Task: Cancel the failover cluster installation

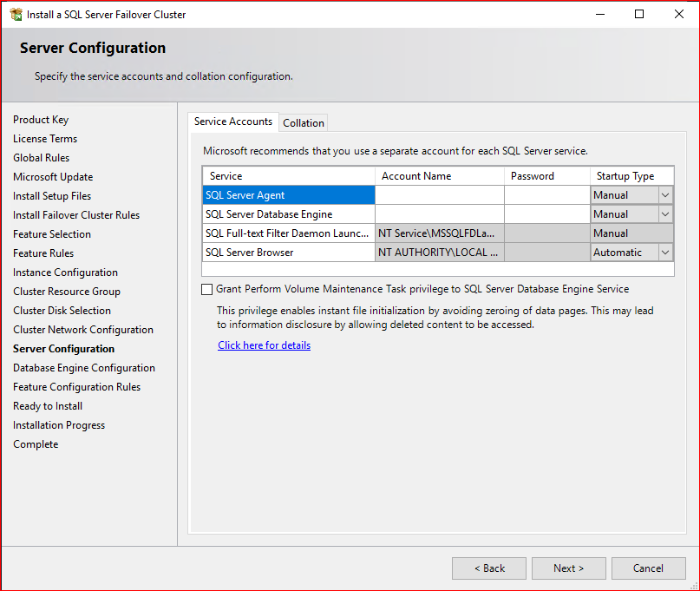Action: tap(649, 568)
